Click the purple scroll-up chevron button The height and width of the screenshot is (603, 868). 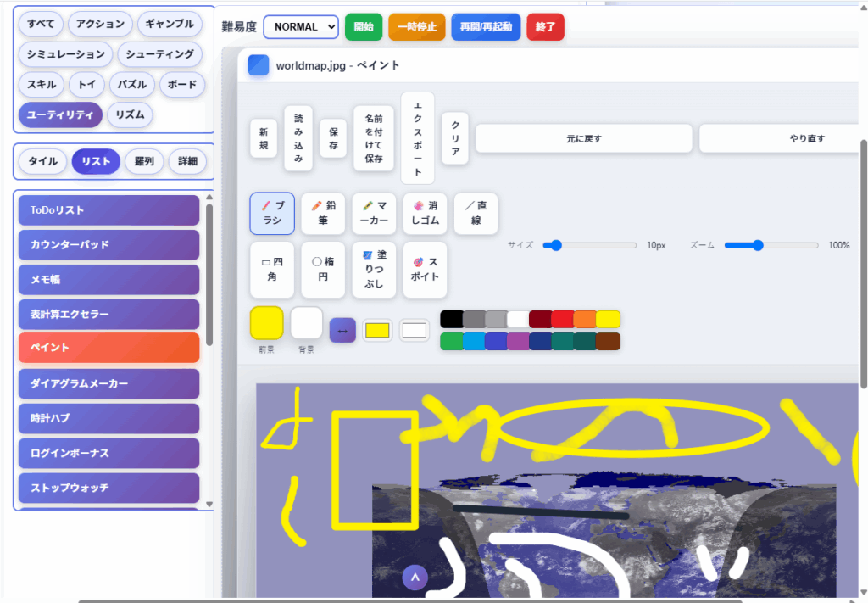(x=415, y=578)
